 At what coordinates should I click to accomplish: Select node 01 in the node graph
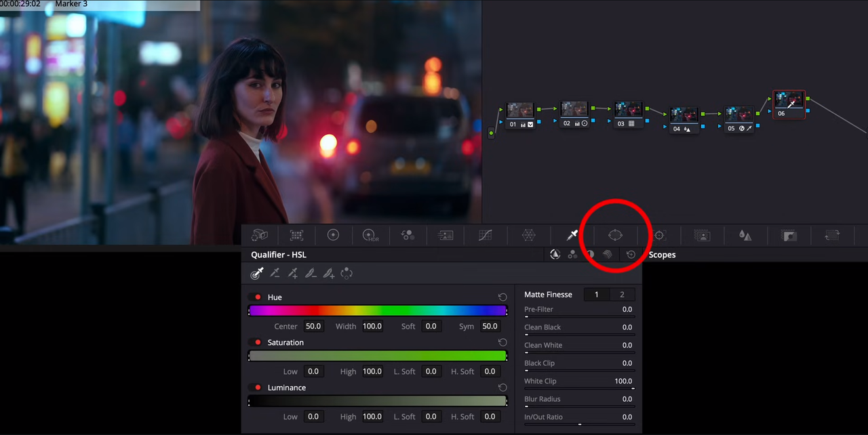point(520,115)
